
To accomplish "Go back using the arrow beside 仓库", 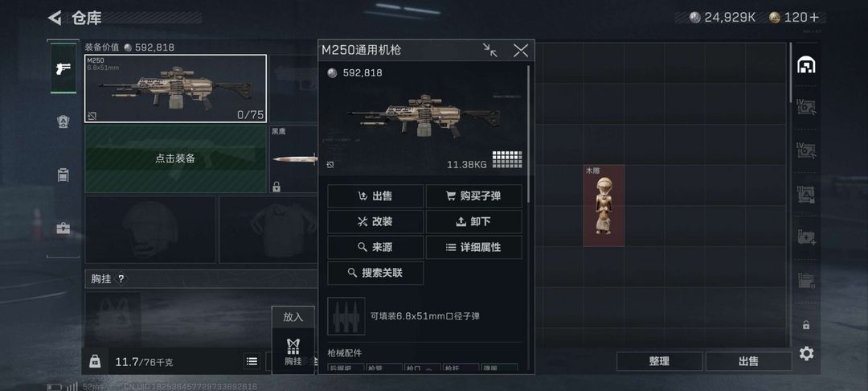I will click(55, 18).
